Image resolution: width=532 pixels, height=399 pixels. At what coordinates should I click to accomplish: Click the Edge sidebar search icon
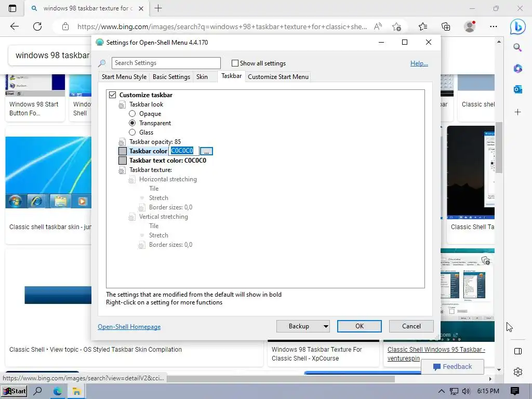tap(517, 47)
